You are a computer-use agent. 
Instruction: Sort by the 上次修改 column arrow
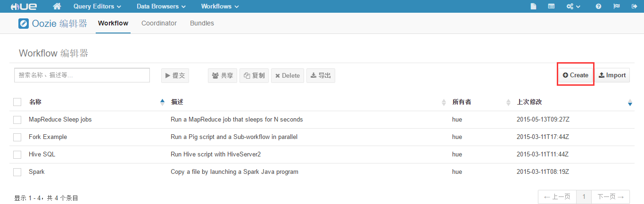pos(630,102)
